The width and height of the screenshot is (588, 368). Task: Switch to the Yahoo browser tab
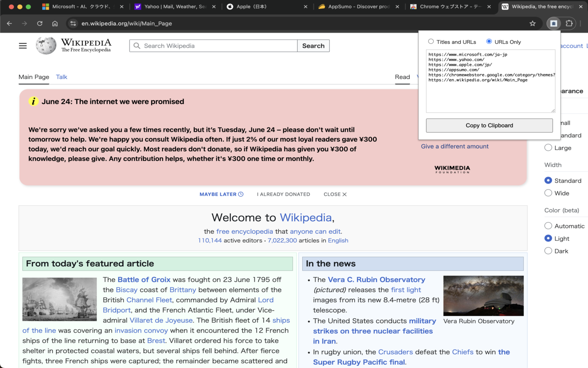[x=170, y=7]
